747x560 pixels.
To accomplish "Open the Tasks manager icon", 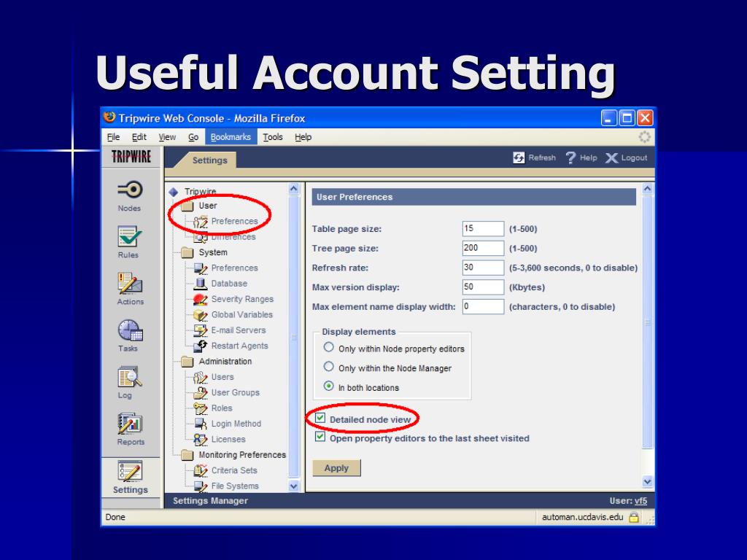I will tap(130, 330).
